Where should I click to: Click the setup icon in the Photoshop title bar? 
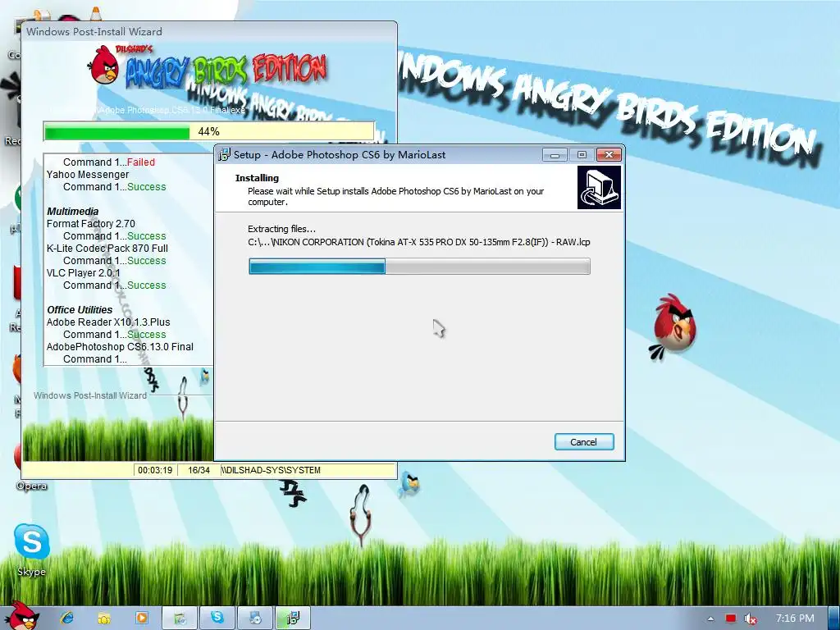coord(223,155)
